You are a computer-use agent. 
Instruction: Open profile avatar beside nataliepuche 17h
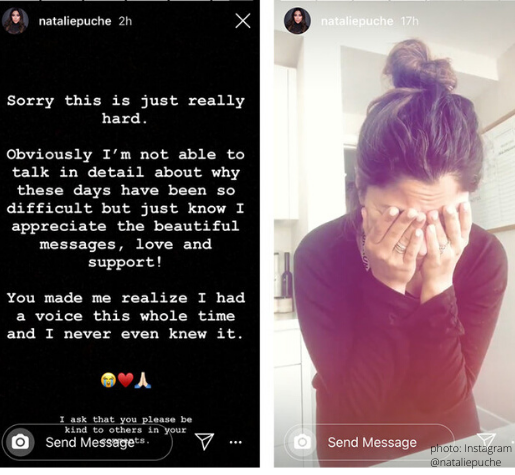[297, 21]
